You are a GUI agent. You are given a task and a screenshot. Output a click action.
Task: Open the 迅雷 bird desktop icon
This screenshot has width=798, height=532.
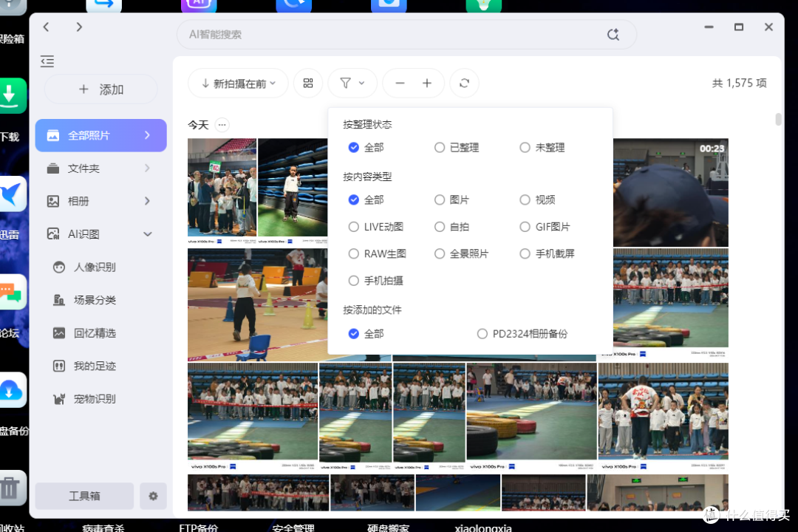point(13,194)
